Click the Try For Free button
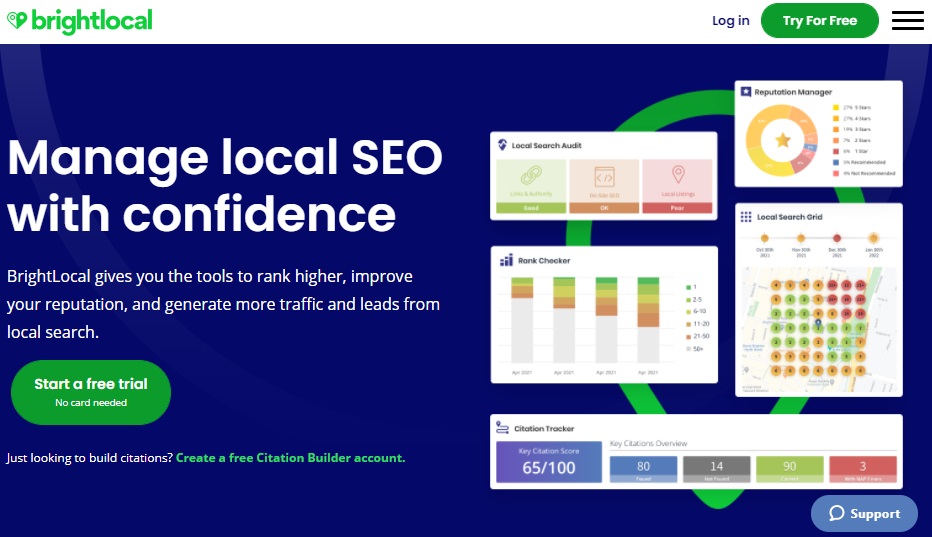Image resolution: width=932 pixels, height=537 pixels. tap(820, 21)
